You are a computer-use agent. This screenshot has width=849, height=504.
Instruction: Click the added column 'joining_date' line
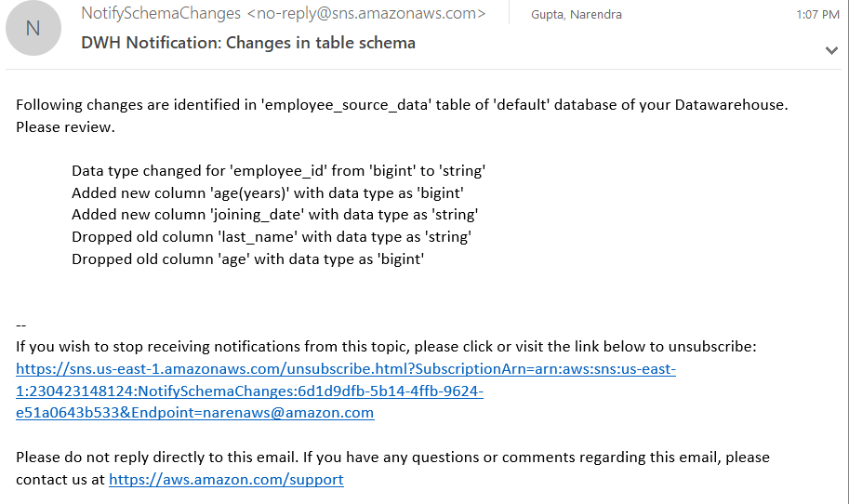[x=274, y=215]
